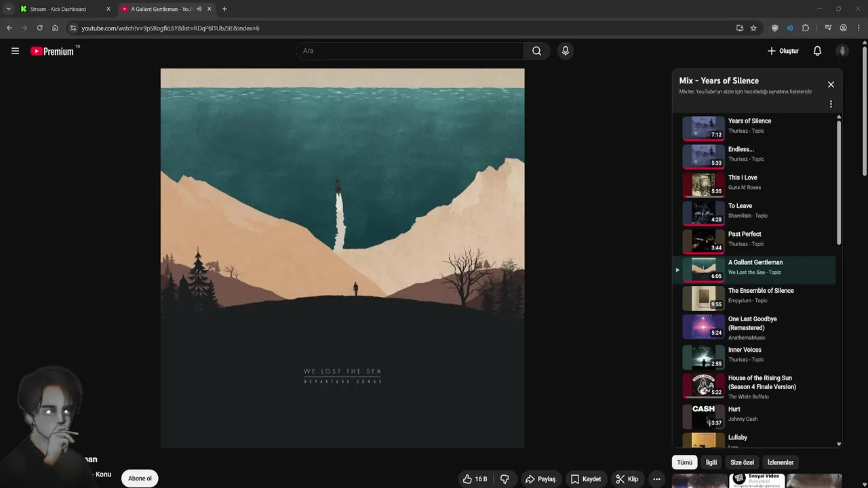Play Lullaby from the mix list
The height and width of the screenshot is (488, 868).
tap(754, 440)
